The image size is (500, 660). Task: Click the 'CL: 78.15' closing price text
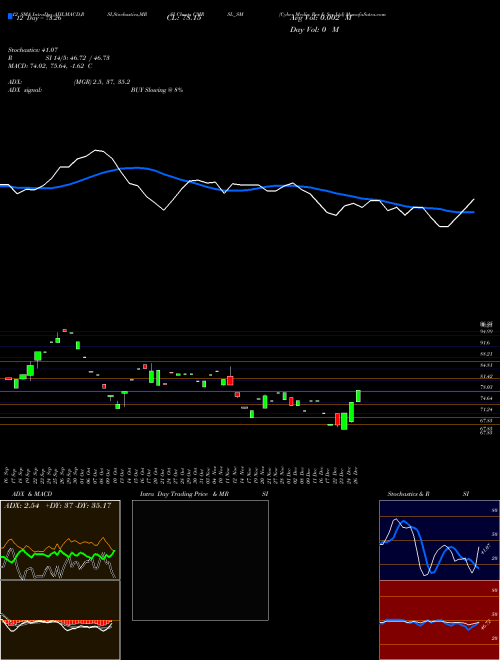pos(184,19)
